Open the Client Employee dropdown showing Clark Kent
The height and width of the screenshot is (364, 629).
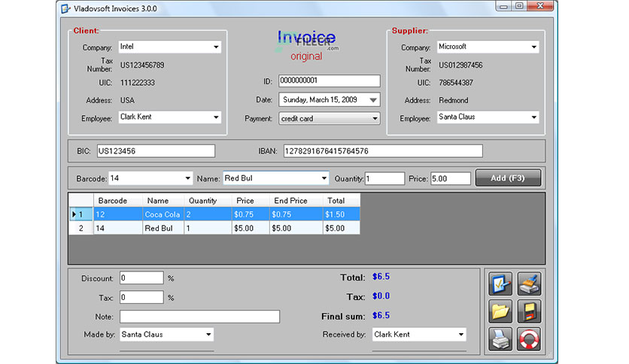pyautogui.click(x=216, y=117)
